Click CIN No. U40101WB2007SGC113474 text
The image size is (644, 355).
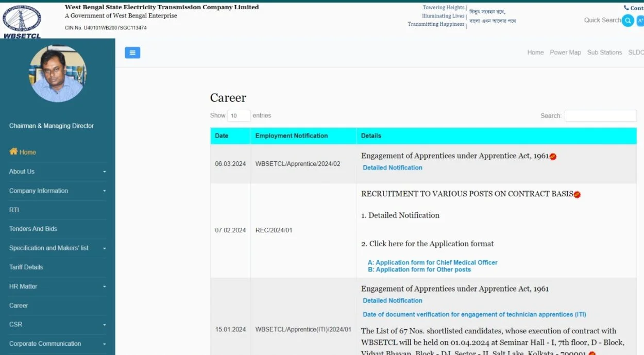(106, 28)
